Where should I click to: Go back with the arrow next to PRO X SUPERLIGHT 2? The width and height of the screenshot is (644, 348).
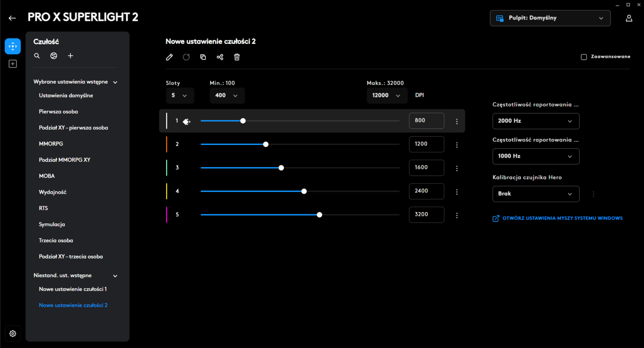click(12, 18)
